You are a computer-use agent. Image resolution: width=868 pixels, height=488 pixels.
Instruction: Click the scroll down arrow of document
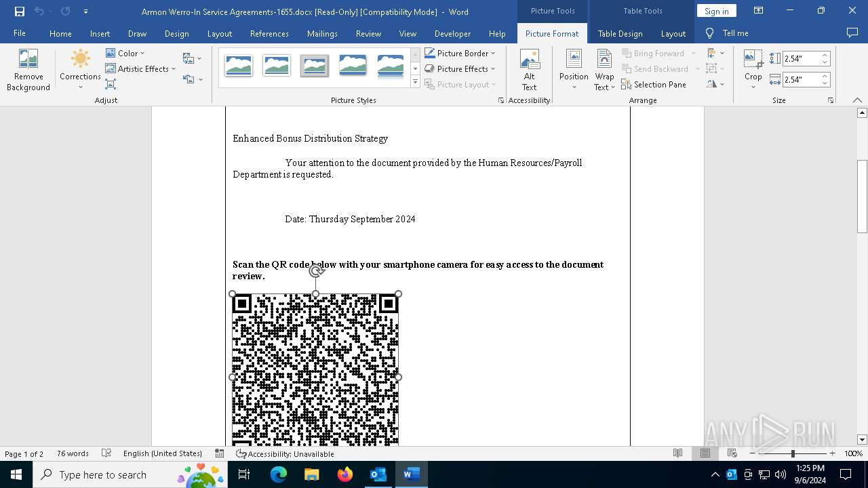(862, 439)
